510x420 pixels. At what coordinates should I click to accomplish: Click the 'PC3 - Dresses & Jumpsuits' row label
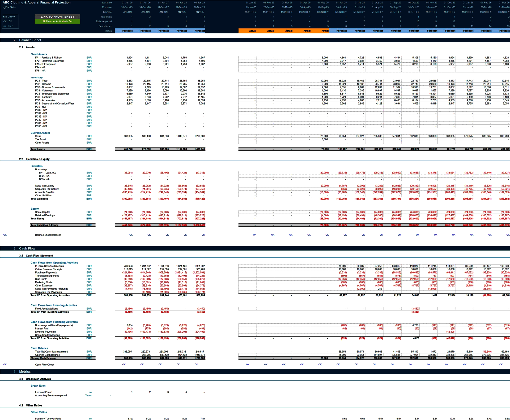(x=50, y=87)
